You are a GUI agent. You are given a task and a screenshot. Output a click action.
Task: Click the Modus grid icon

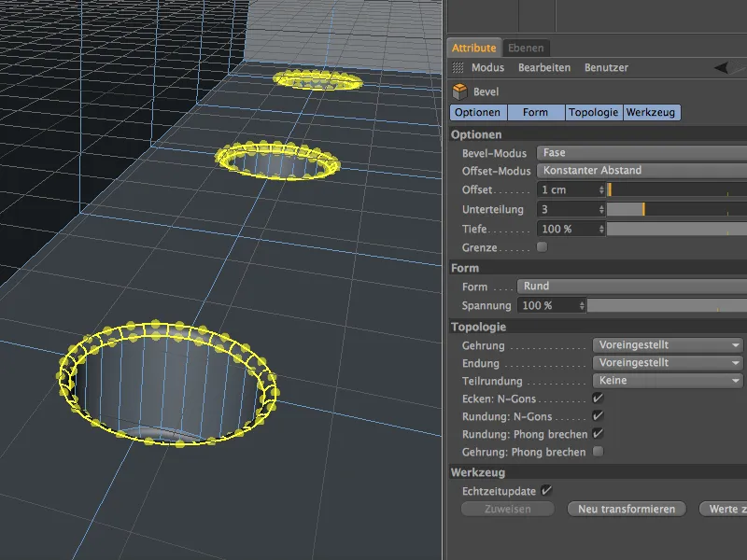(458, 67)
